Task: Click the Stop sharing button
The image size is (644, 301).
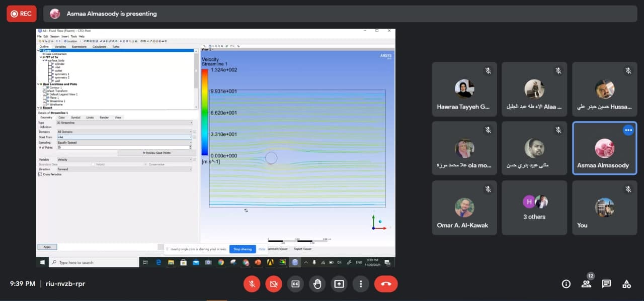Action: pyautogui.click(x=243, y=249)
